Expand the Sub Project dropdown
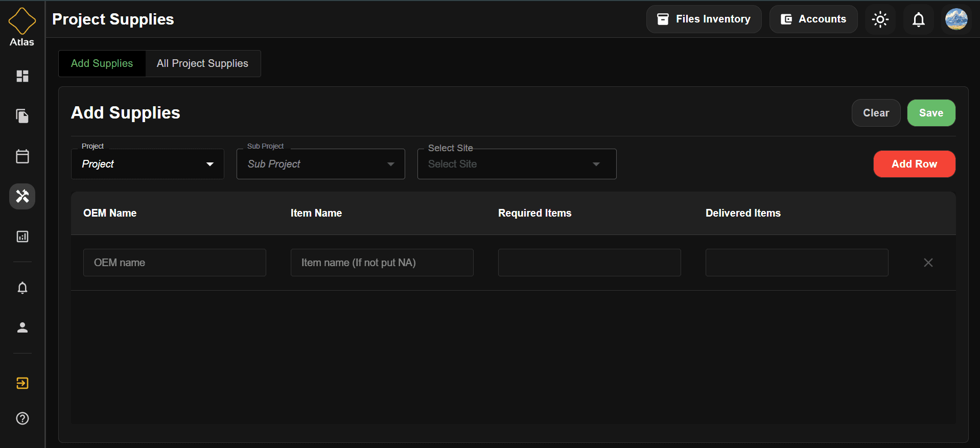The height and width of the screenshot is (448, 980). (320, 164)
